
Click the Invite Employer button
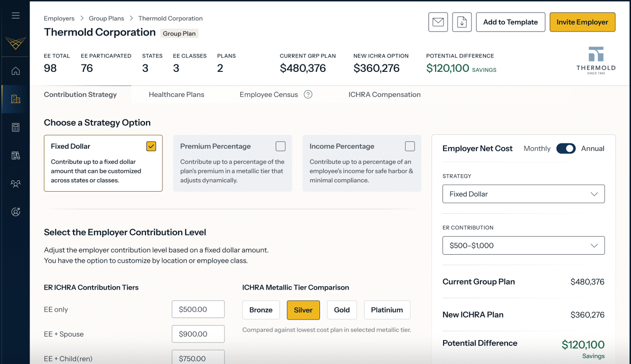[582, 22]
